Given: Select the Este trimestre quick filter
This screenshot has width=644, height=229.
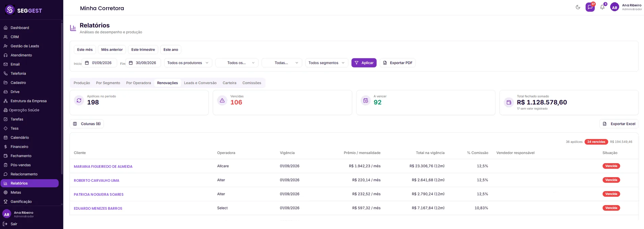Looking at the screenshot, I should (x=143, y=50).
